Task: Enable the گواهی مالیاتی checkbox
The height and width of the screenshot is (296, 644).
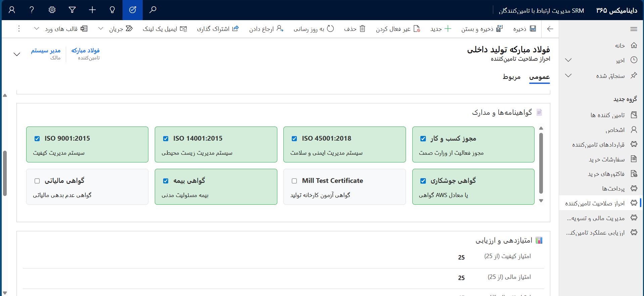Action: tap(37, 181)
